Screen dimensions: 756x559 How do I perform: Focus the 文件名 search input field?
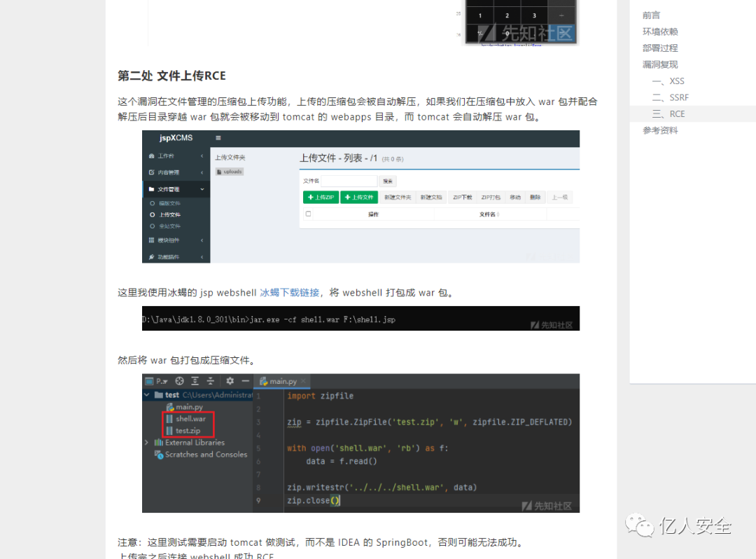click(349, 181)
